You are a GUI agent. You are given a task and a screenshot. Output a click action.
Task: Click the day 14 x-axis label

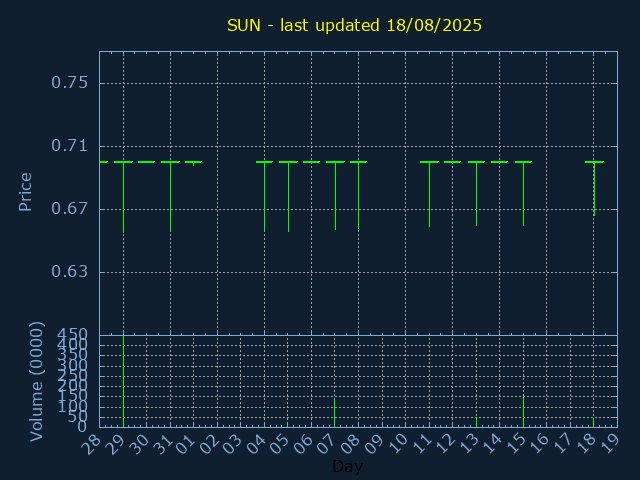(x=491, y=444)
